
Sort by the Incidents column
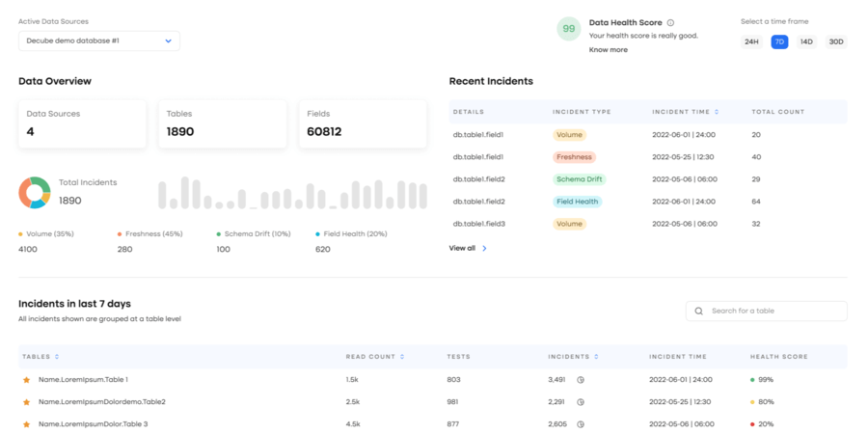596,357
